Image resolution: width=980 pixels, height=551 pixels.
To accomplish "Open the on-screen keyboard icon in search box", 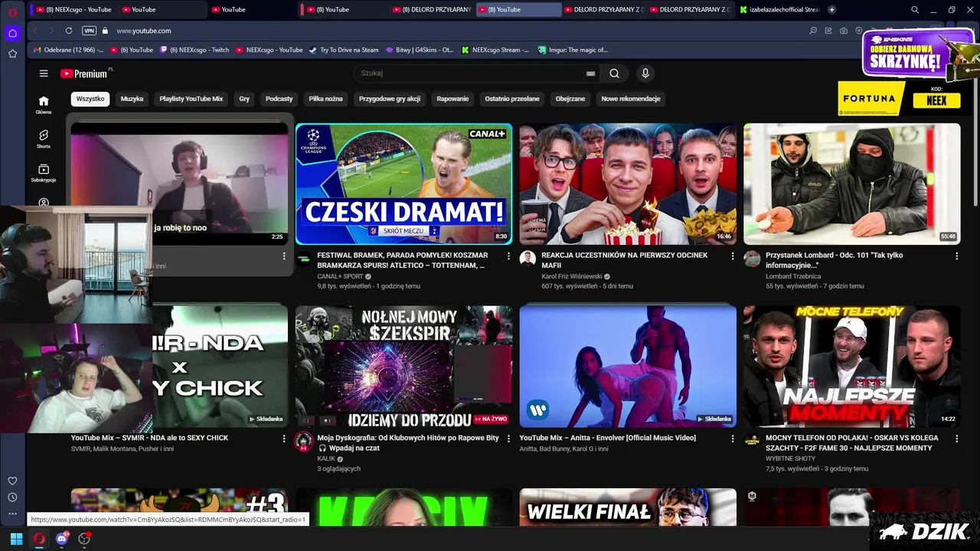I will pos(590,73).
